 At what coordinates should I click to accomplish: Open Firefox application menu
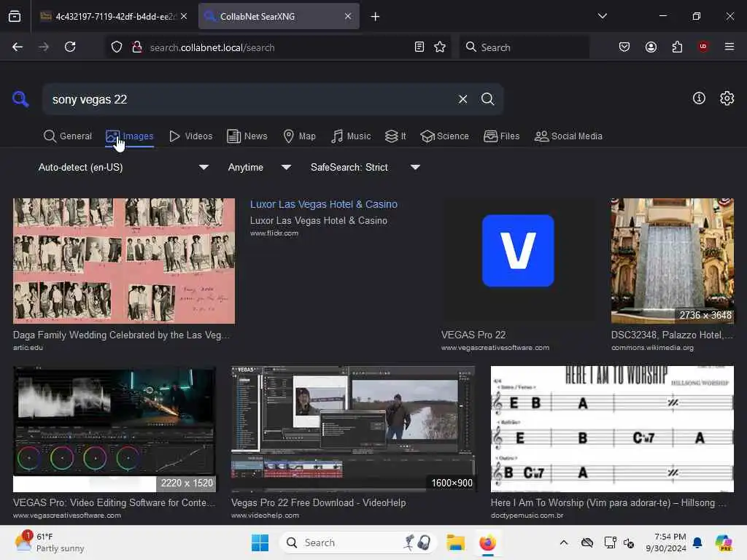tap(729, 47)
